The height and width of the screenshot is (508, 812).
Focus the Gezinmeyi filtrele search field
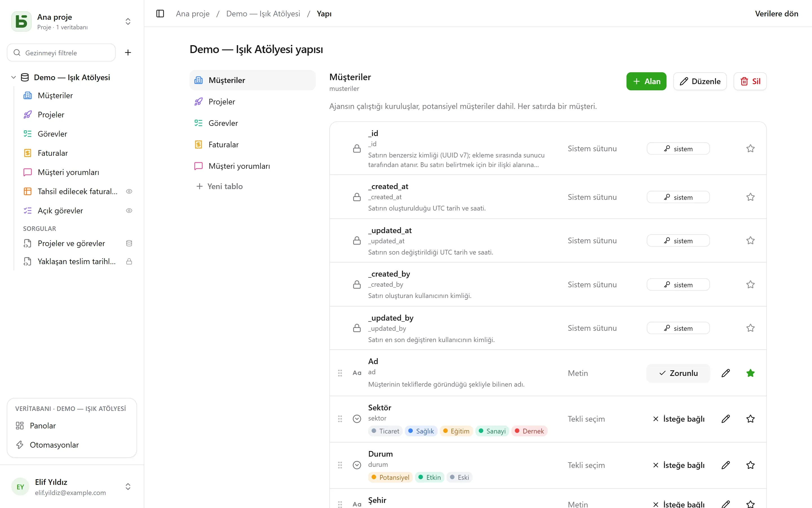tap(61, 53)
